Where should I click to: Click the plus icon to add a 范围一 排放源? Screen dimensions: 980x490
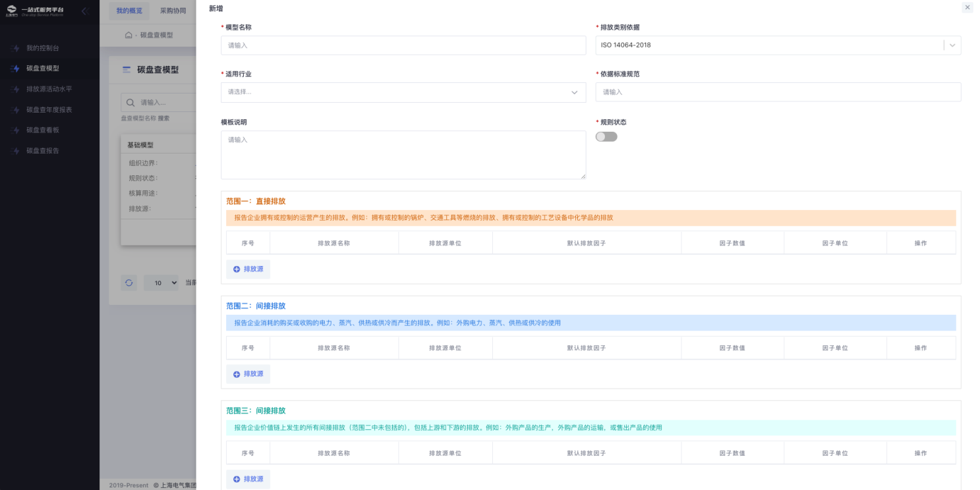[237, 269]
